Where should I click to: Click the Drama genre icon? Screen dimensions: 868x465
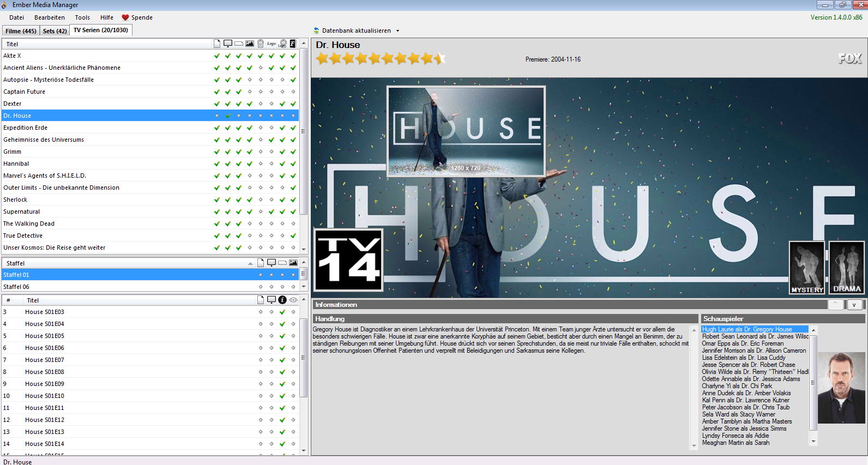(847, 268)
